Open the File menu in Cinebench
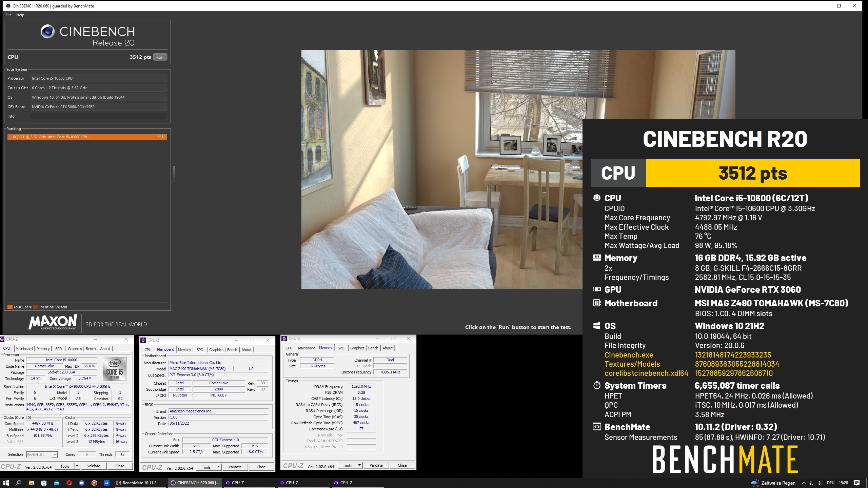Viewport: 868px width, 488px height. click(x=8, y=15)
